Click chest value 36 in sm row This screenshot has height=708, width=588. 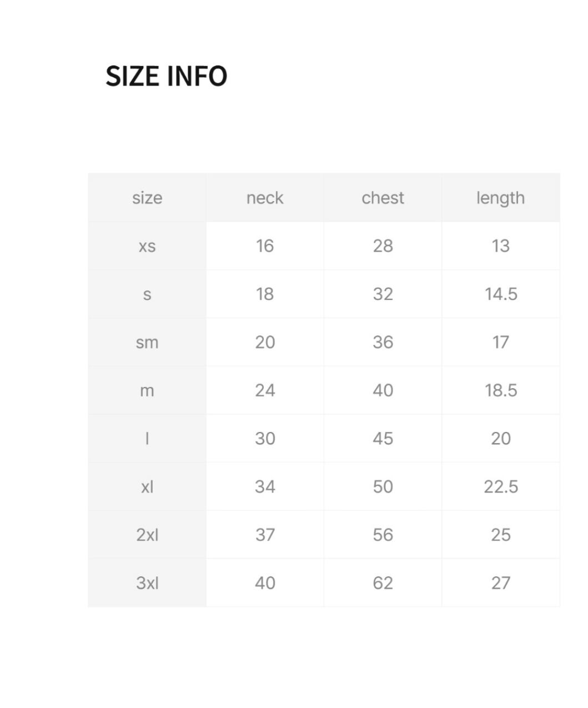pyautogui.click(x=383, y=343)
